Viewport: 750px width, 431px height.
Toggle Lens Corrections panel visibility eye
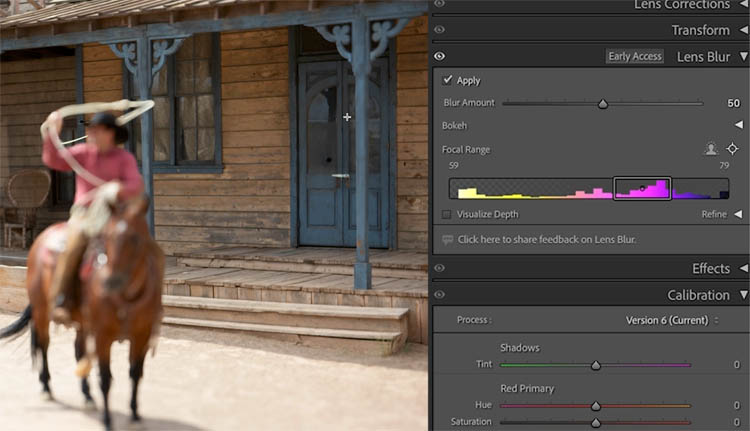click(x=439, y=3)
